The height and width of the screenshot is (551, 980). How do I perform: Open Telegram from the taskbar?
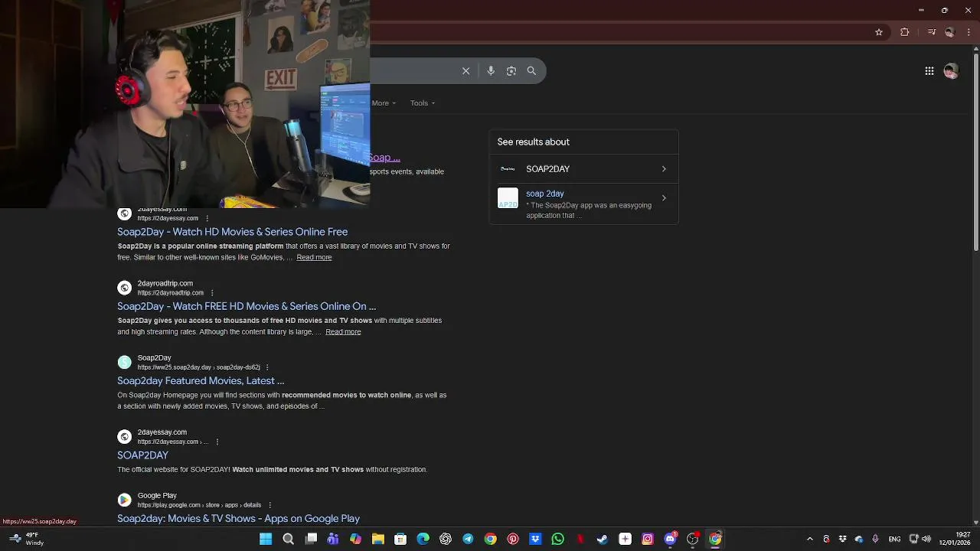(468, 539)
